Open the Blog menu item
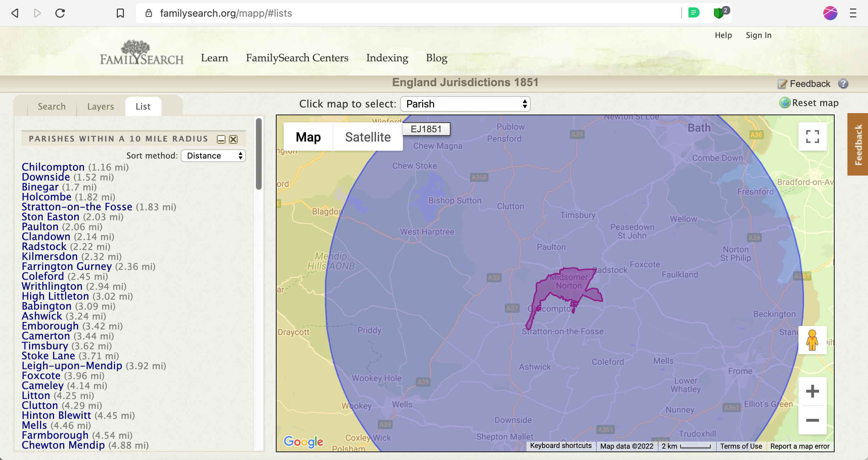The image size is (868, 460). point(437,58)
